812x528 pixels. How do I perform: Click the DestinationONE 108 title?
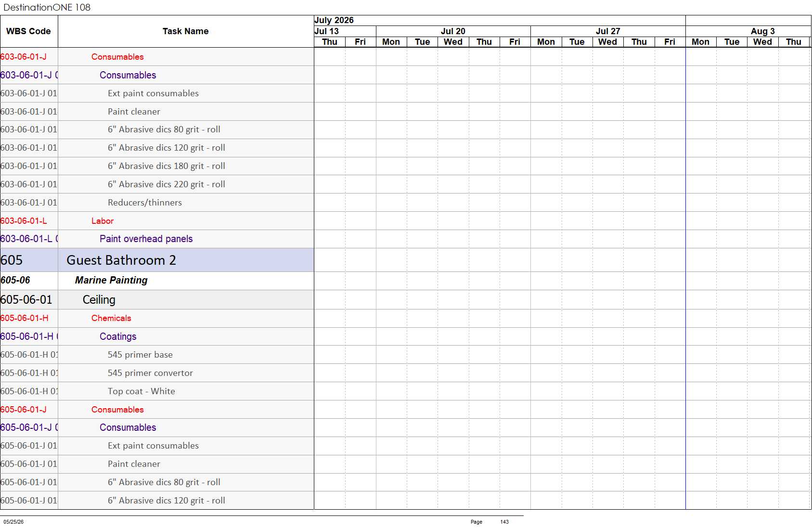click(x=47, y=7)
